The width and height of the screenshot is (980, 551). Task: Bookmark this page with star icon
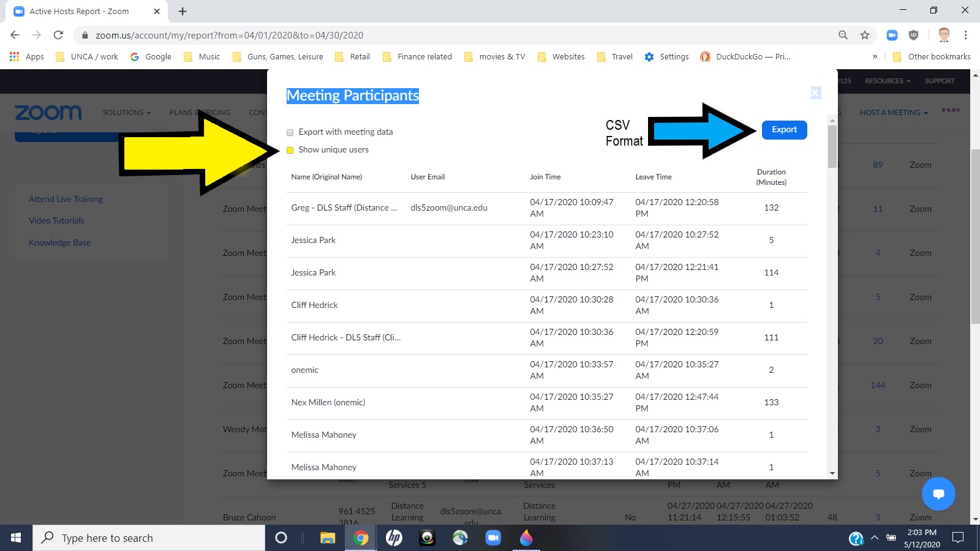pos(864,36)
